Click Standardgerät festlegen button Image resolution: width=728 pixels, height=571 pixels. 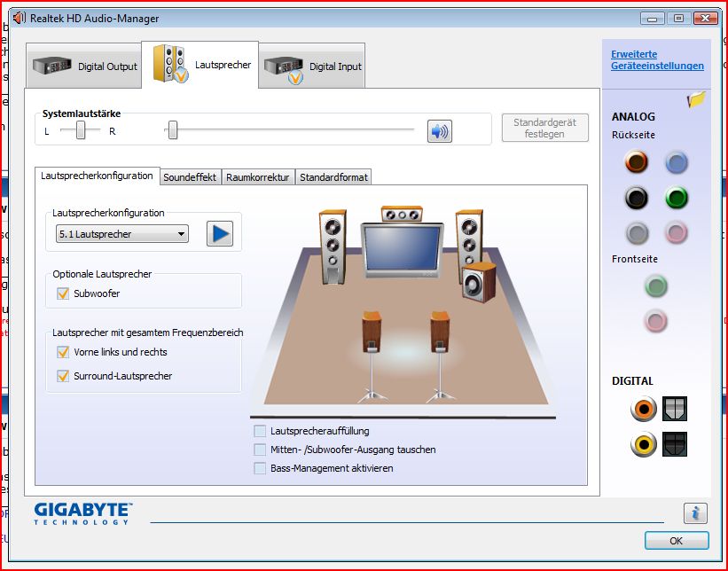pos(544,129)
